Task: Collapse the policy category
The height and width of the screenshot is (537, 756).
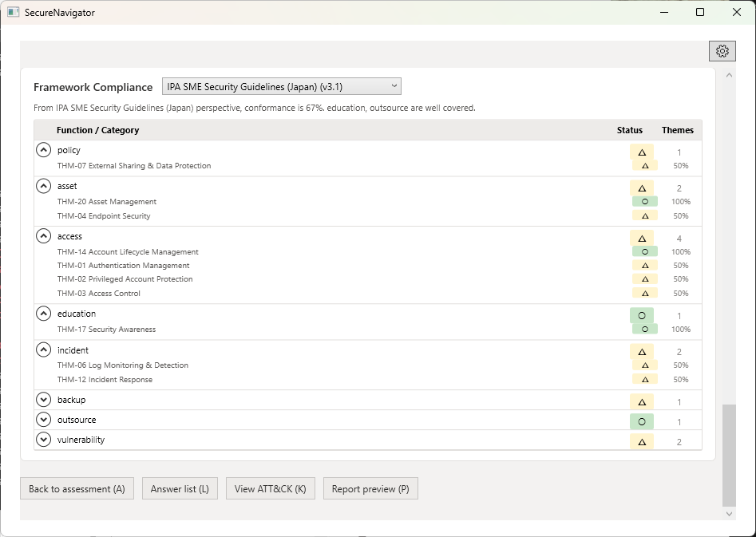Action: point(43,149)
